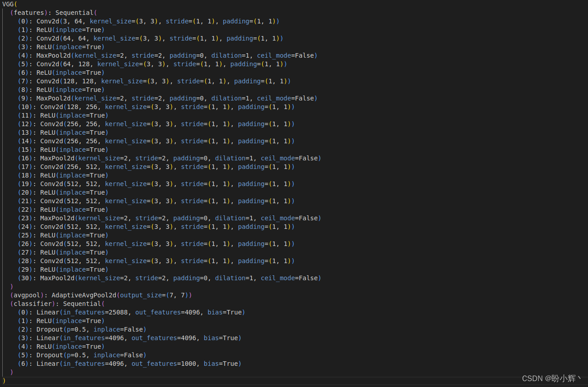Click the "(avgpool): AdaptiveAvgPool2d" line
Screen dimensions: 588x387
pos(101,295)
